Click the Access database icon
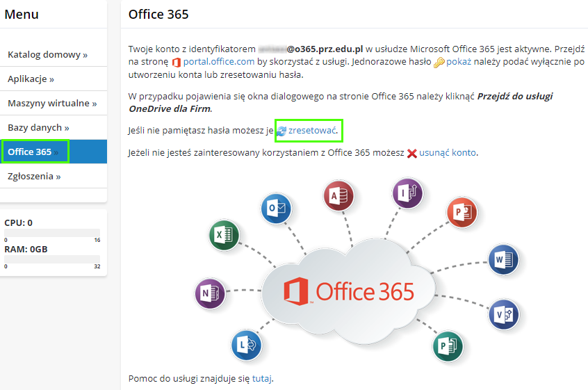588x390 pixels. click(x=338, y=196)
